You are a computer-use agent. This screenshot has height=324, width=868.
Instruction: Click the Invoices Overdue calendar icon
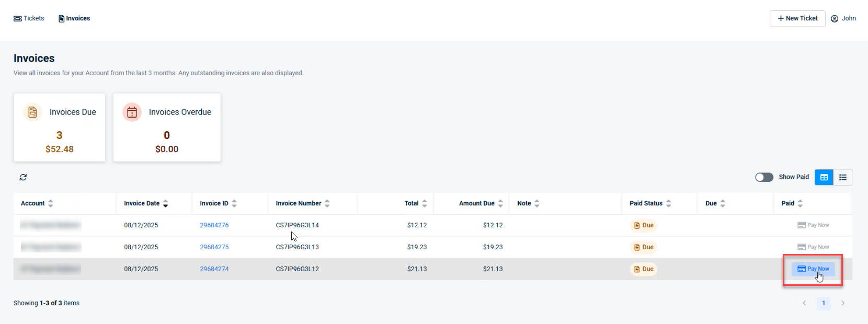pos(132,112)
